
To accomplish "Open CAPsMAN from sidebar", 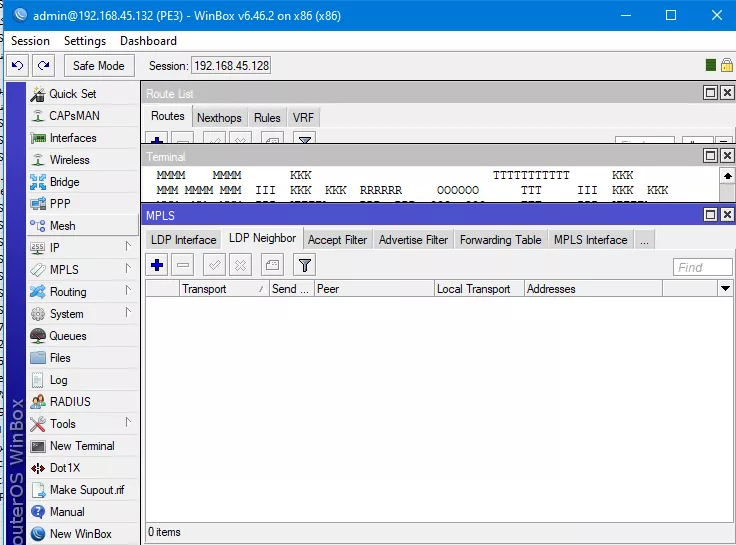I will tap(83, 115).
